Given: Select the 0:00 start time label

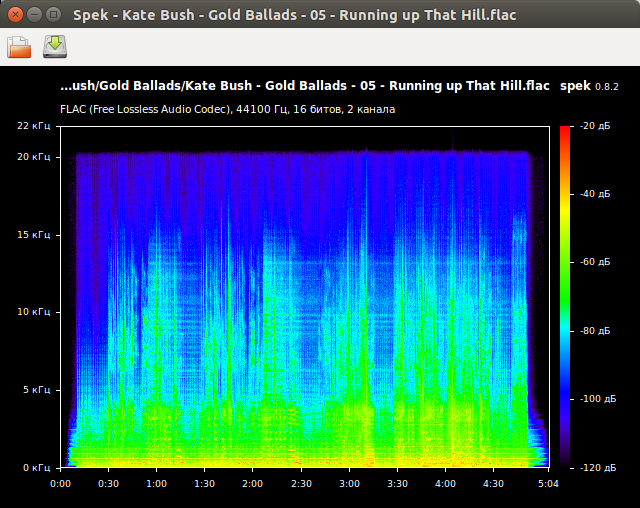Looking at the screenshot, I should pos(60,483).
